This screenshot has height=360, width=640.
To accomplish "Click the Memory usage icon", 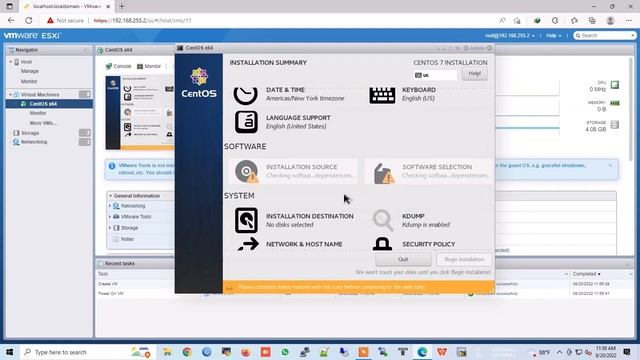I will 615,103.
